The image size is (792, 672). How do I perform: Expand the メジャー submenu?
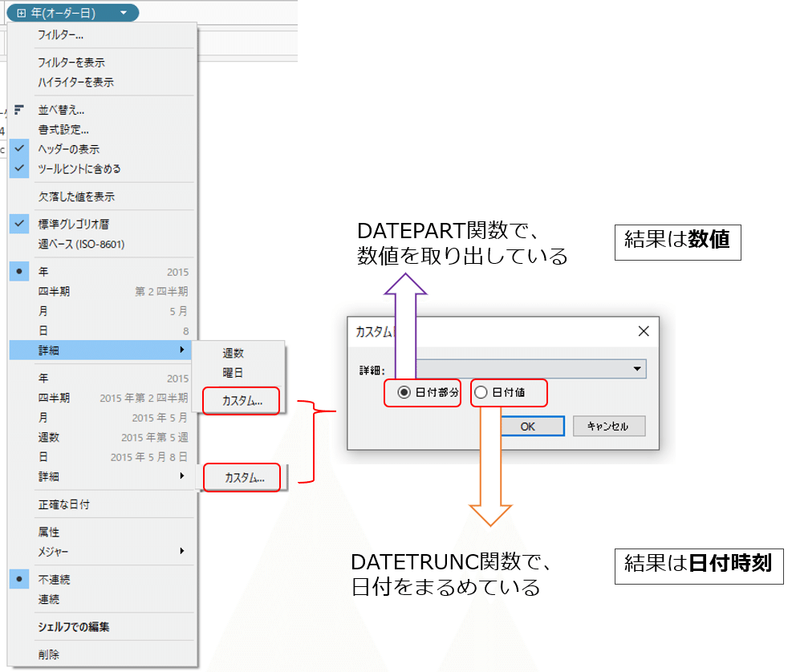point(103,552)
